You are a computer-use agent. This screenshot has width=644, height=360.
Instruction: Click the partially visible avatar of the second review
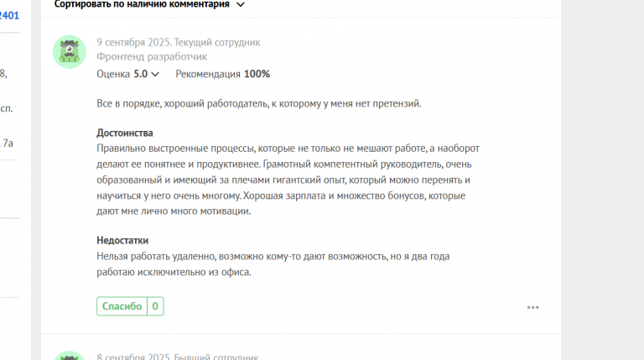70,356
